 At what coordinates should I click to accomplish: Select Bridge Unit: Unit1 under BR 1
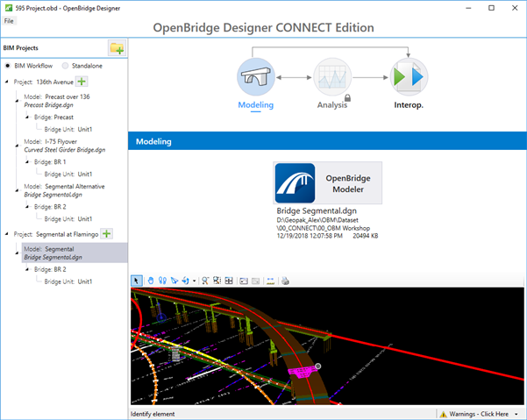pos(68,174)
